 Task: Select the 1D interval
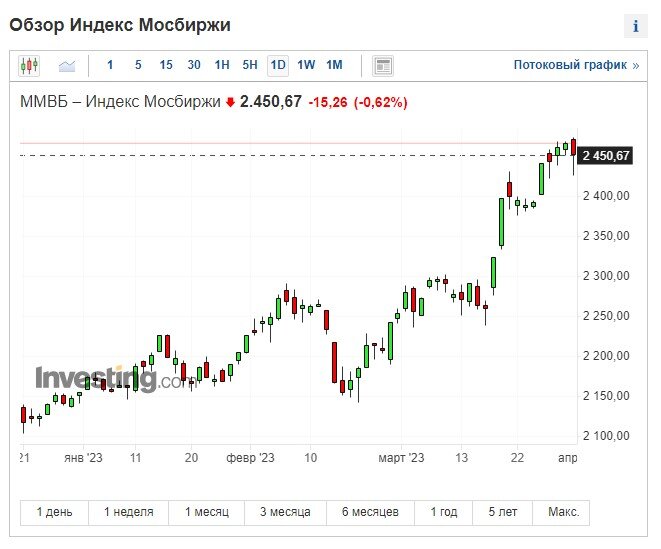pyautogui.click(x=278, y=65)
